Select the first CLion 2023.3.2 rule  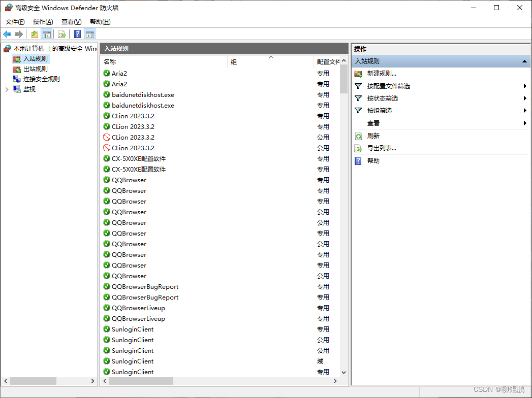(221, 116)
